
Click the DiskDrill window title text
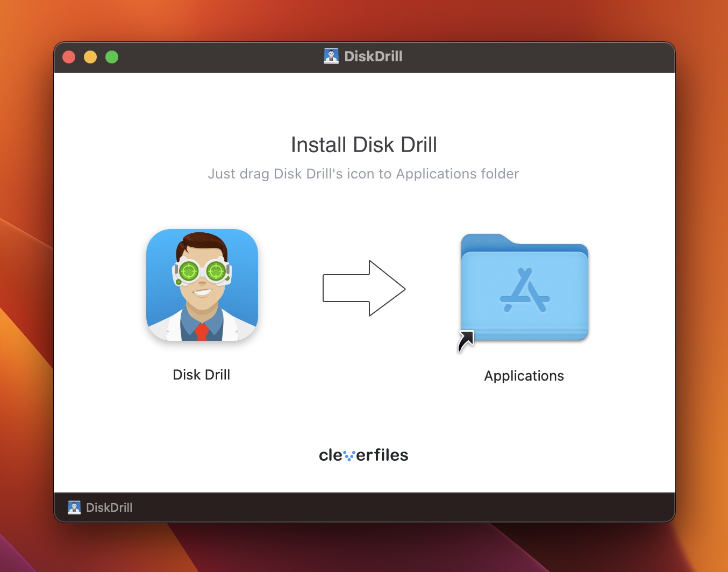pyautogui.click(x=373, y=56)
